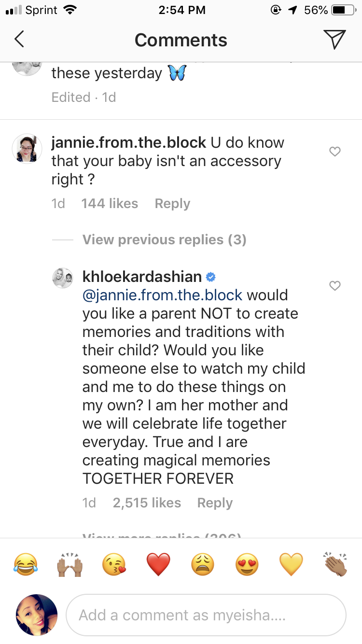
Task: Reply to khloekardashian's comment
Action: click(215, 503)
